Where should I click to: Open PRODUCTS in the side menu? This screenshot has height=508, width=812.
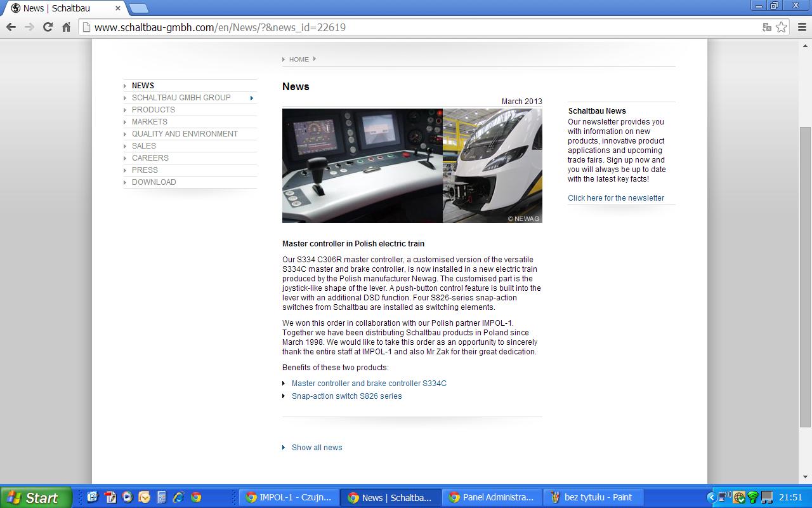pyautogui.click(x=154, y=109)
